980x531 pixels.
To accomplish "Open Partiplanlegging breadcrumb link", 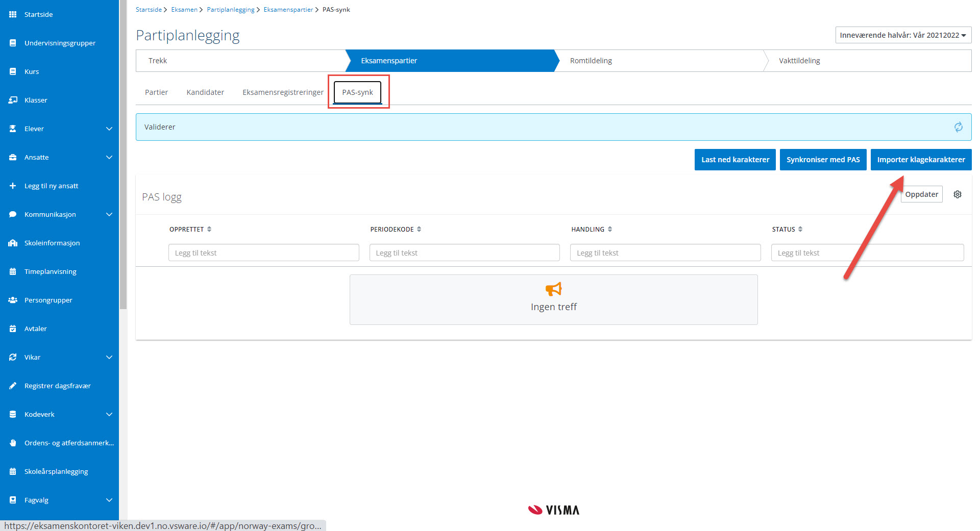I will pyautogui.click(x=230, y=10).
